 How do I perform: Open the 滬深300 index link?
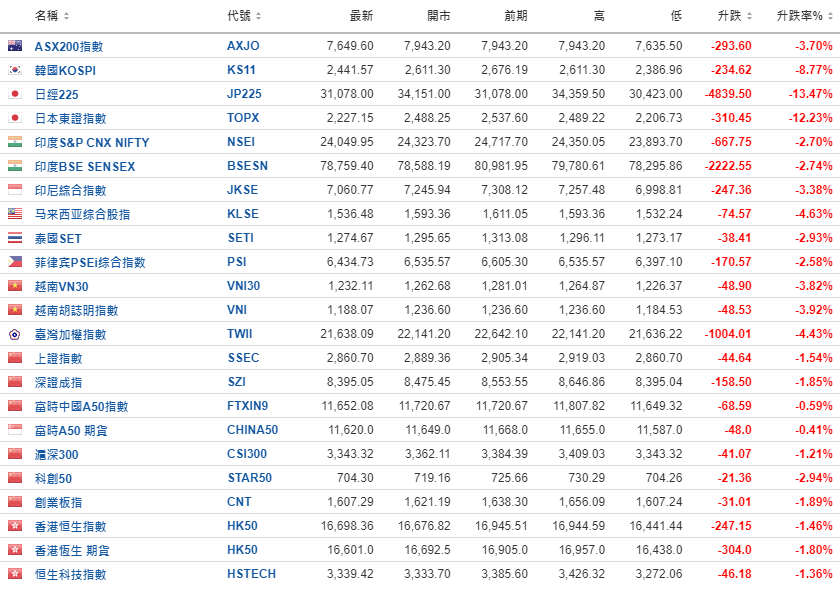pyautogui.click(x=58, y=454)
